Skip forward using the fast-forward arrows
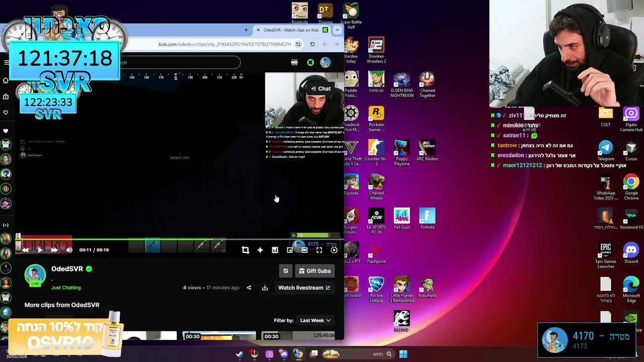Image resolution: width=644 pixels, height=362 pixels. (x=54, y=250)
